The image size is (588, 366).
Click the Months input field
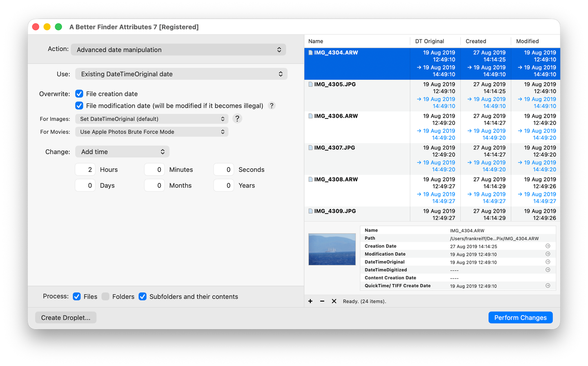(x=154, y=185)
